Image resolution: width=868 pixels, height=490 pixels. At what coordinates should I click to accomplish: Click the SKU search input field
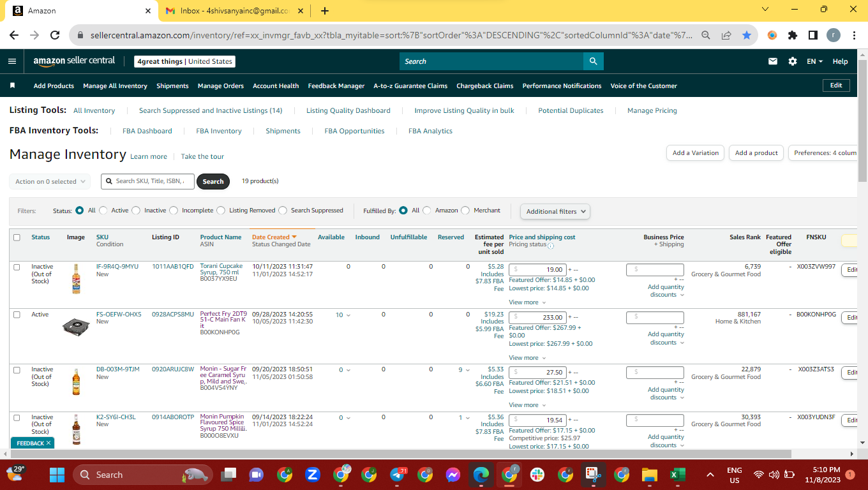(147, 181)
